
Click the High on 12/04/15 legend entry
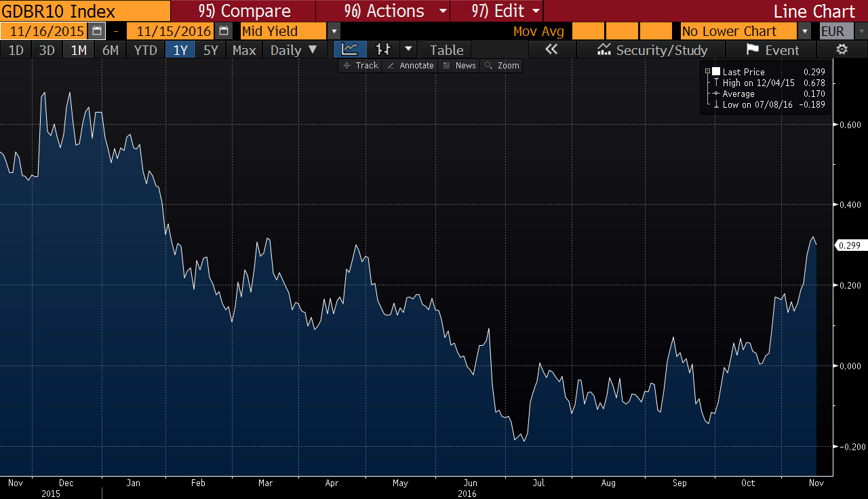(758, 83)
